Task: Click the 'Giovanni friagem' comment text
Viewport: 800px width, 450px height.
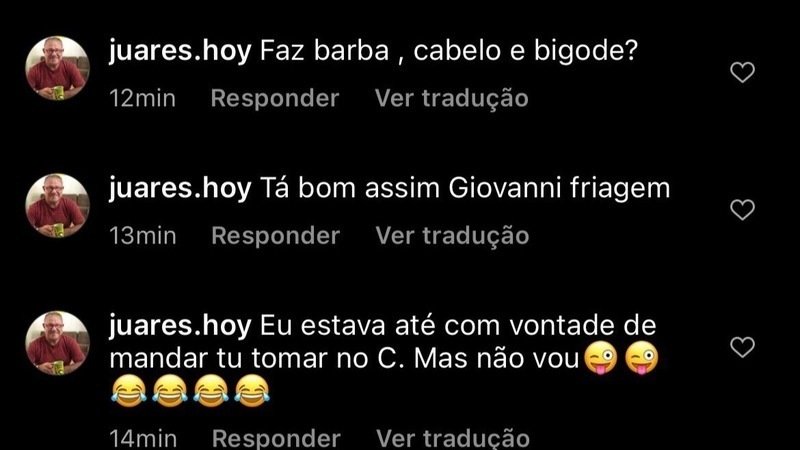Action: click(x=559, y=188)
